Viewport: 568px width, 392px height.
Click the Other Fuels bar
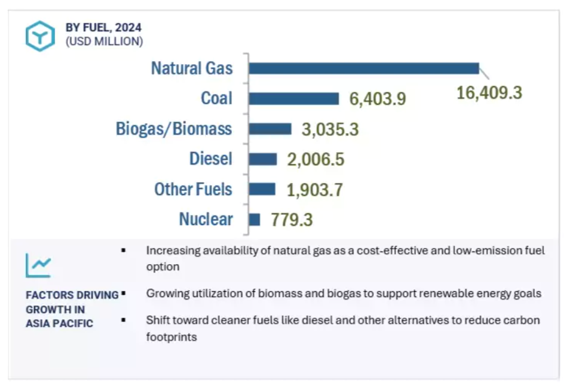(262, 189)
